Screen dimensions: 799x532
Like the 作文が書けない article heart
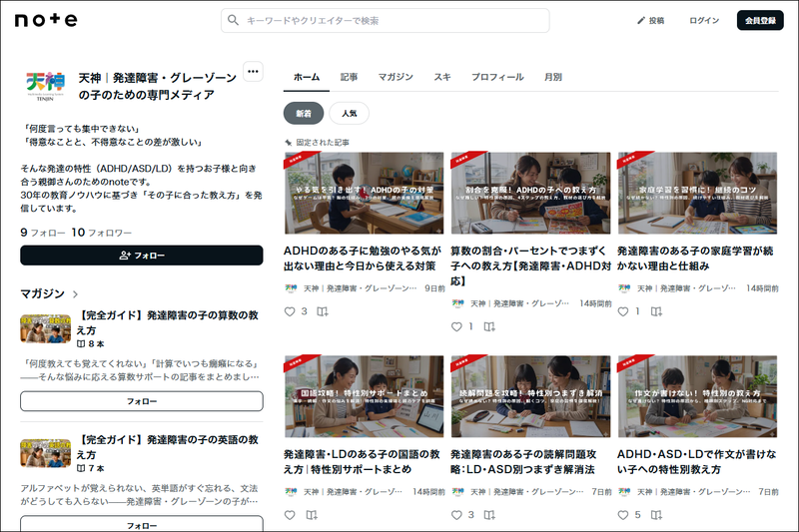point(622,515)
